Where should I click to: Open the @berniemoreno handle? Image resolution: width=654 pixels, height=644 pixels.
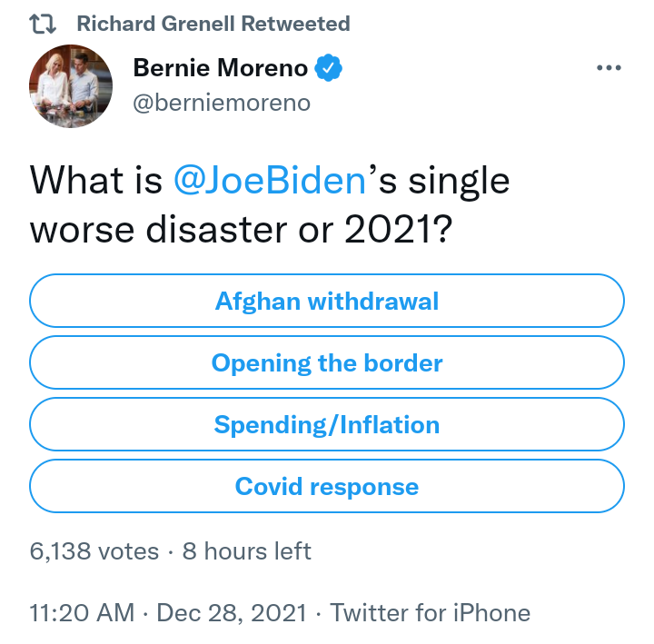[x=222, y=103]
